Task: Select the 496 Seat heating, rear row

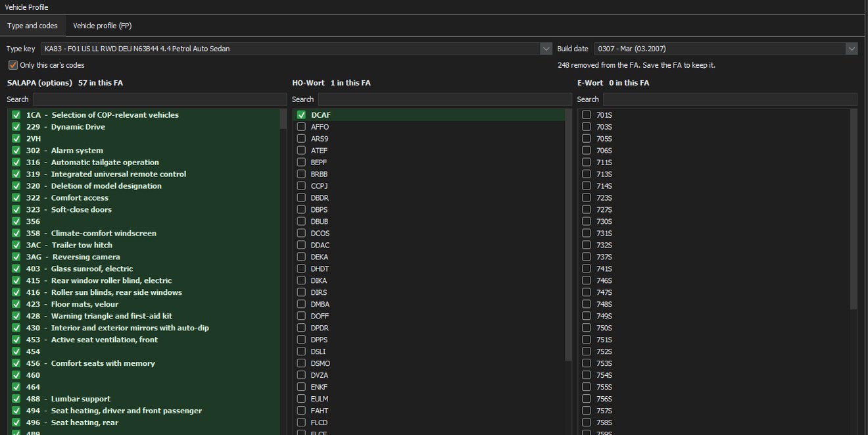Action: 144,423
